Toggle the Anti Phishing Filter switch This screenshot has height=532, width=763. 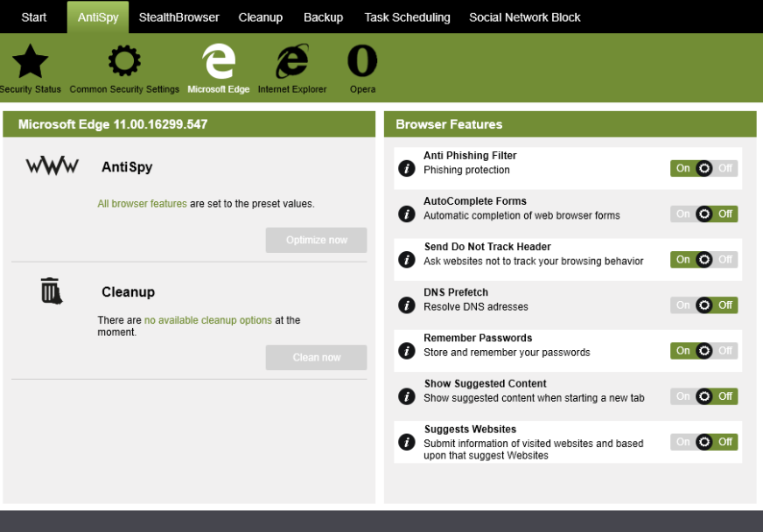pos(703,168)
